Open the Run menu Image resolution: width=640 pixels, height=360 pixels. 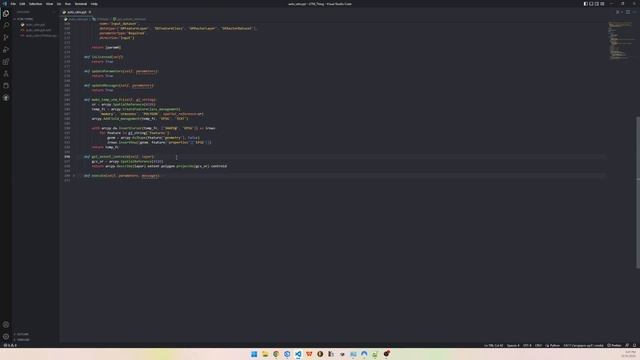click(68, 4)
